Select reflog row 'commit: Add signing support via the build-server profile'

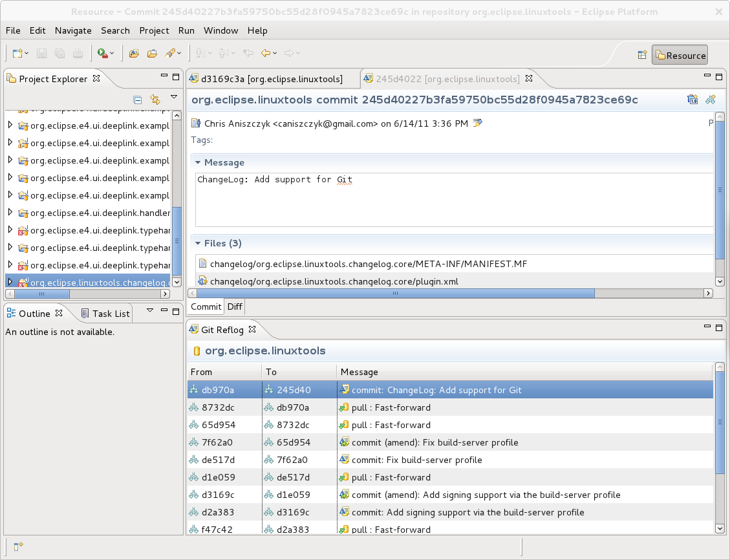pos(450,512)
